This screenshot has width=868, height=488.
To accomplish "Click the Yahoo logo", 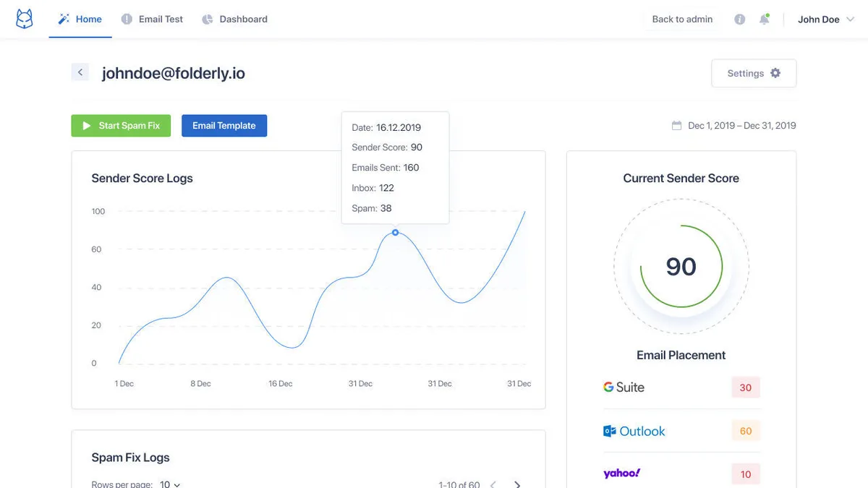I will [621, 474].
